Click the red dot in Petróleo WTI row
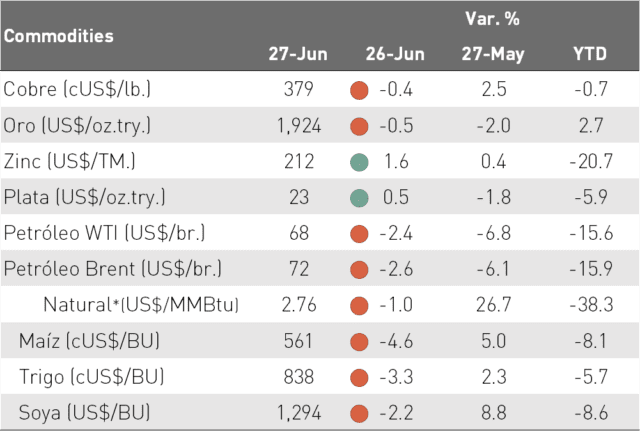640x431 pixels. point(359,234)
